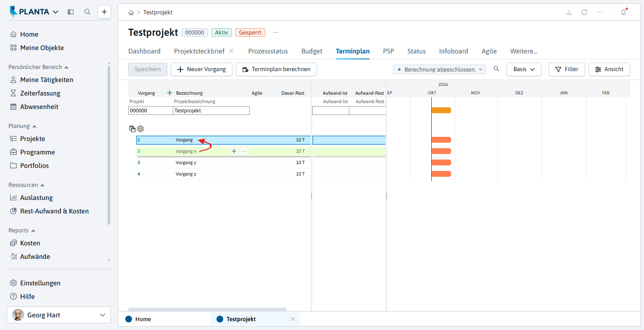Click the plus button beside the sidebar search
Screen dimensions: 644x330
click(104, 12)
